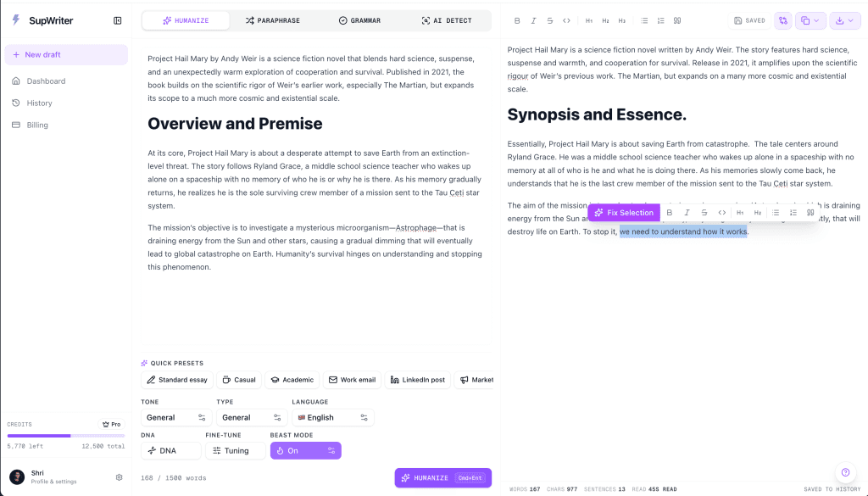868x496 pixels.
Task: Switch to the AI Detect tab
Action: pyautogui.click(x=447, y=20)
